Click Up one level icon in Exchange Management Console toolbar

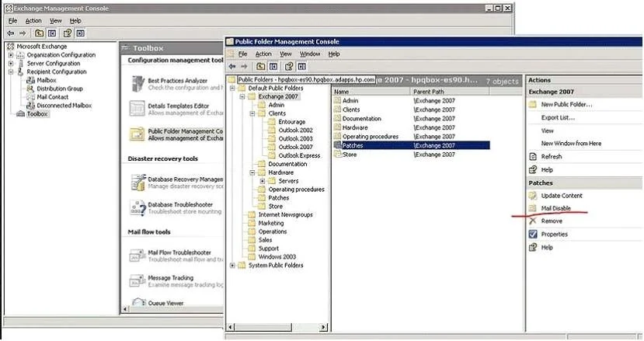point(39,33)
